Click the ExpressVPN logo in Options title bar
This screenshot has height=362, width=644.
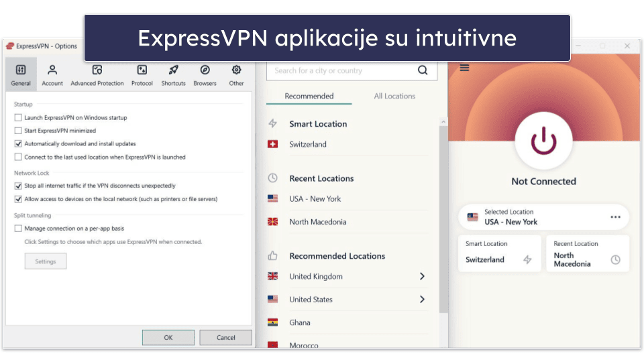pyautogui.click(x=10, y=46)
